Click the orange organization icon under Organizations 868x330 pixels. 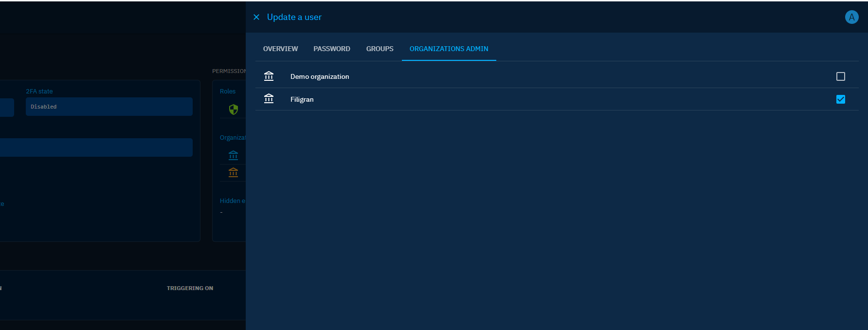(234, 172)
